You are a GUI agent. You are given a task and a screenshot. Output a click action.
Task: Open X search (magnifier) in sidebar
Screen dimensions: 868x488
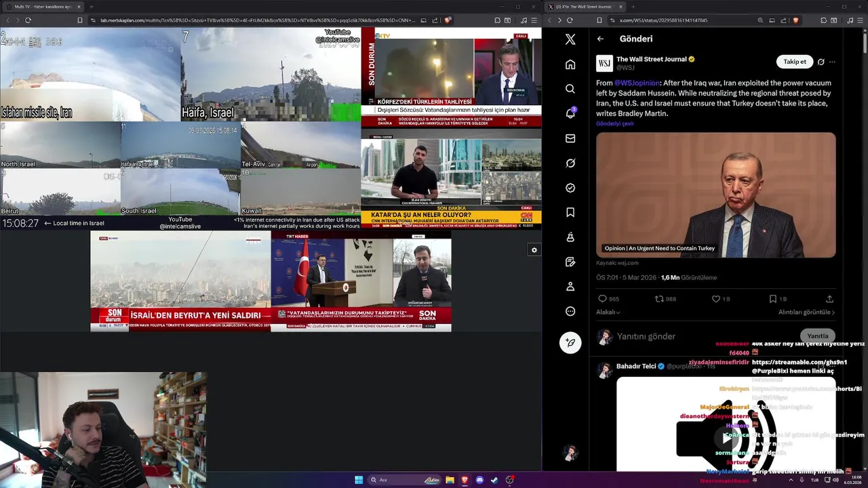(x=570, y=89)
